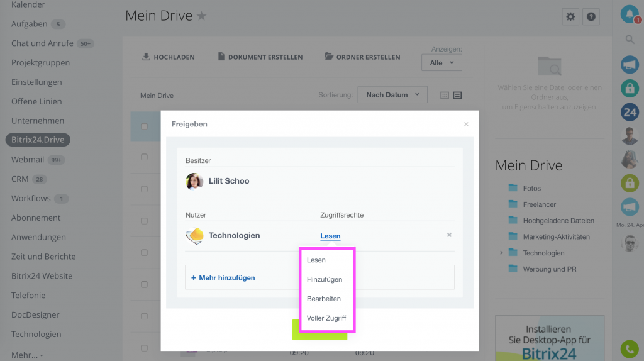Open the help question mark icon
Image resolution: width=644 pixels, height=361 pixels.
pyautogui.click(x=591, y=17)
